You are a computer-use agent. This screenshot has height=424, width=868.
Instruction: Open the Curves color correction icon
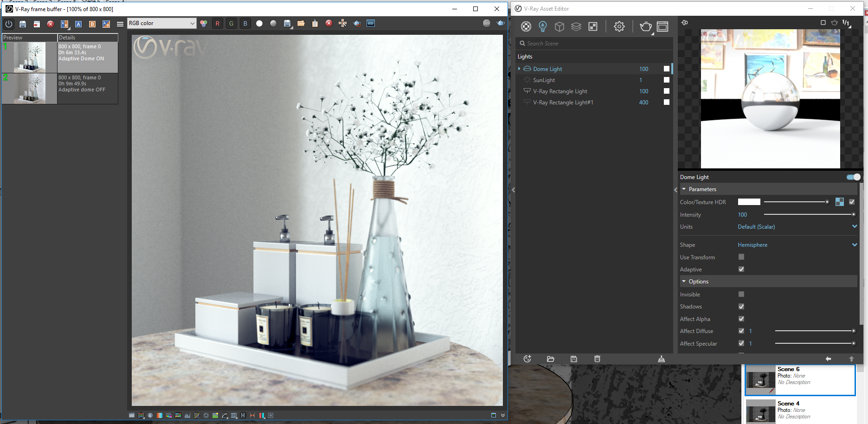click(225, 415)
